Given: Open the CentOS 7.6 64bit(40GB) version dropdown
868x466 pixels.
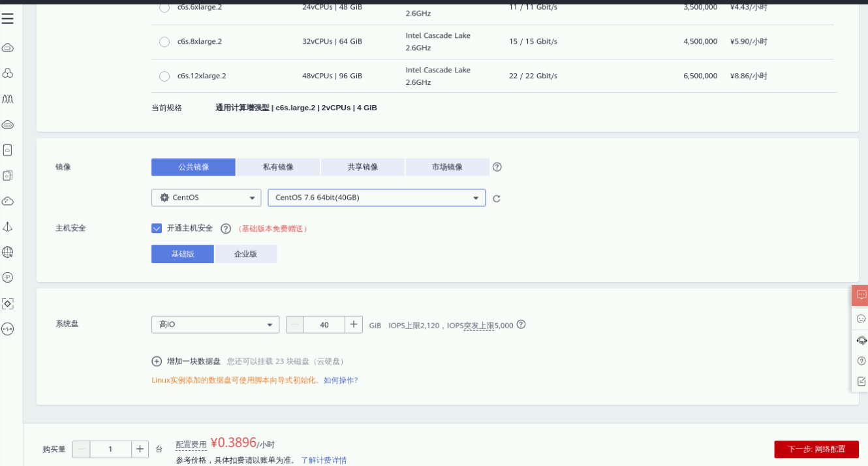Looking at the screenshot, I should (x=377, y=198).
